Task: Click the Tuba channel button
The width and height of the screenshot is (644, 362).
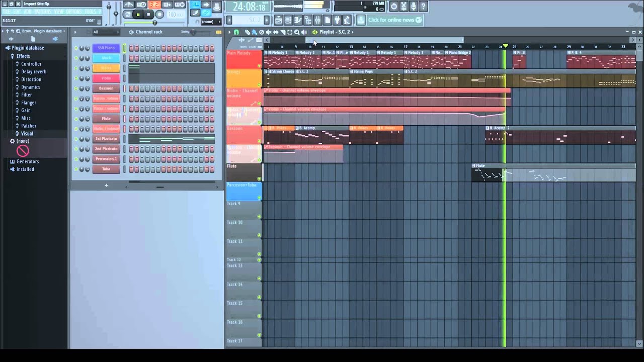Action: tap(106, 169)
